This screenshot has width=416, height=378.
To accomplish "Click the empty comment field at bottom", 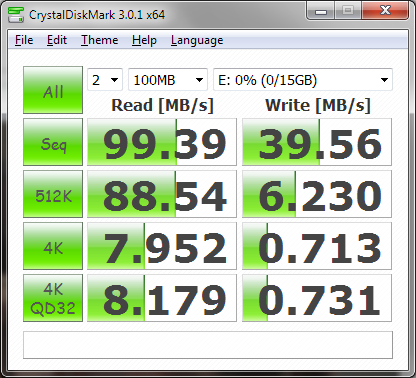I will (208, 345).
